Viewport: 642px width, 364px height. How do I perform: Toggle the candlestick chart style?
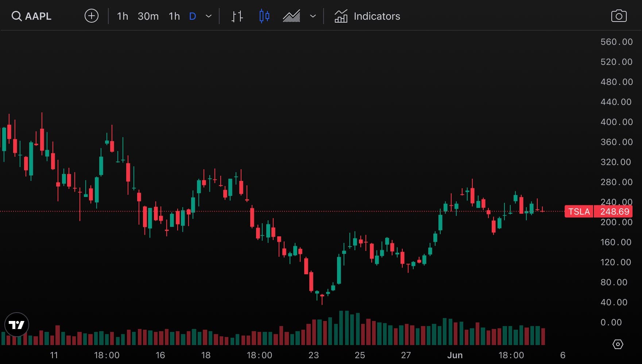(264, 16)
